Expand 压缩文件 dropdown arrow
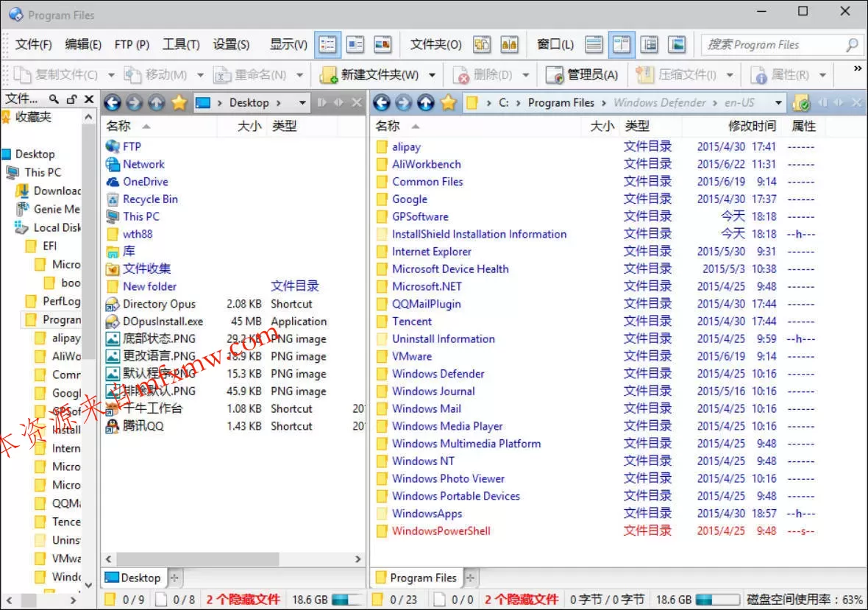 pos(730,75)
